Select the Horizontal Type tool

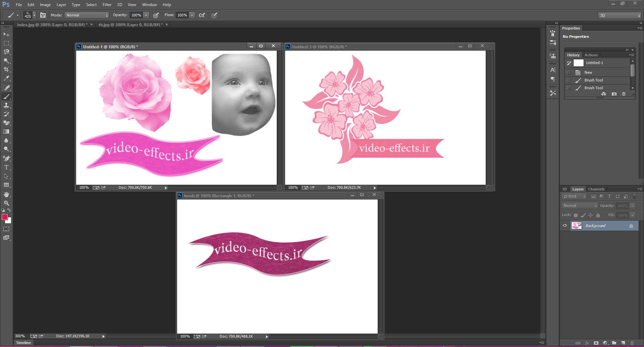point(6,167)
